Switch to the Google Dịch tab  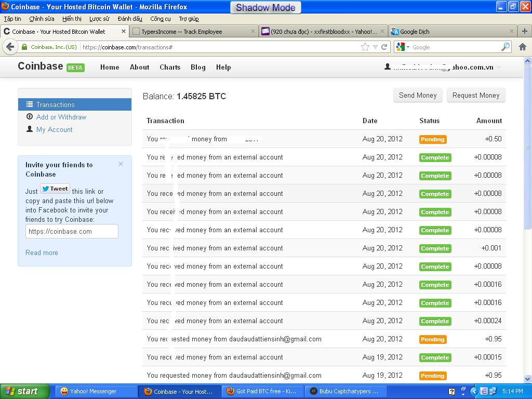[453, 31]
